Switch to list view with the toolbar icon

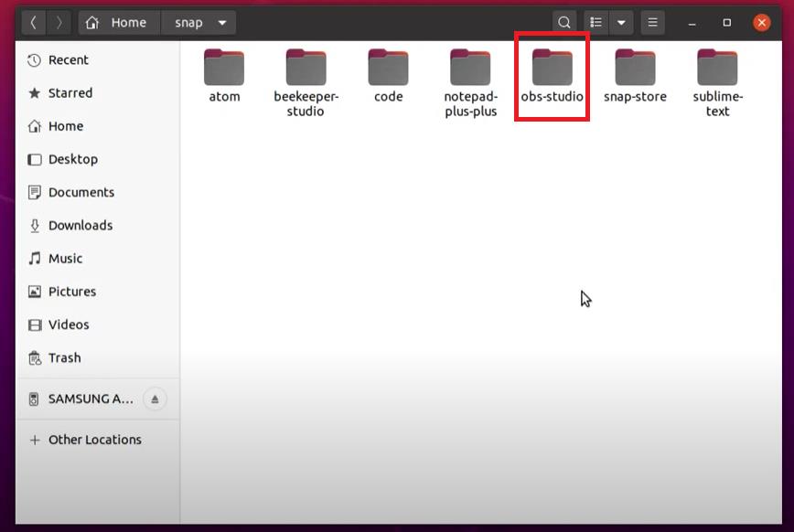596,23
